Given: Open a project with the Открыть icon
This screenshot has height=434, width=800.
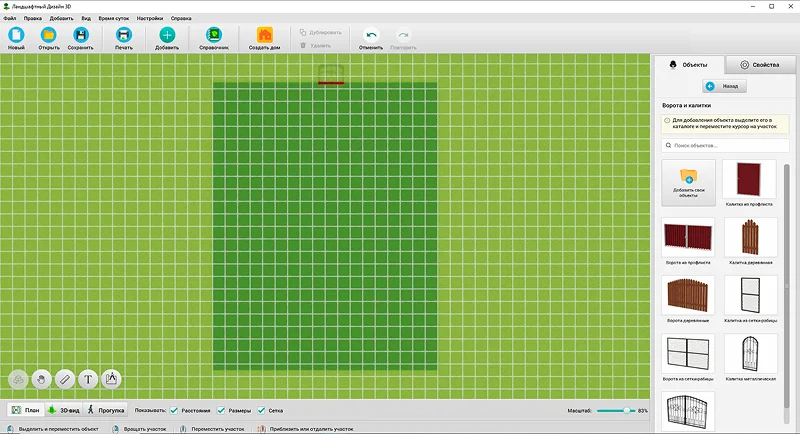Looking at the screenshot, I should 48,35.
